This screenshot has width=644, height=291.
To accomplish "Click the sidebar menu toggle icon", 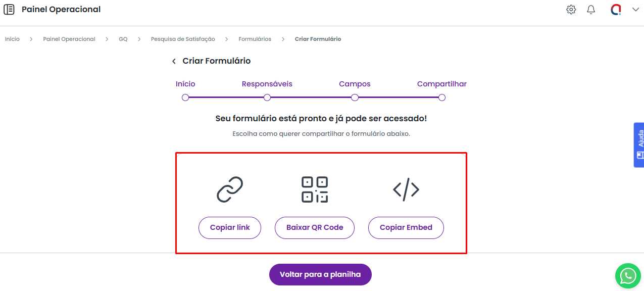I will click(9, 10).
